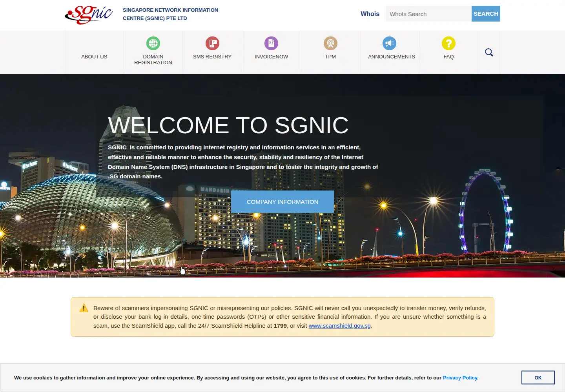This screenshot has height=392, width=565.
Task: Click the Domain Registration globe icon
Action: [x=153, y=43]
